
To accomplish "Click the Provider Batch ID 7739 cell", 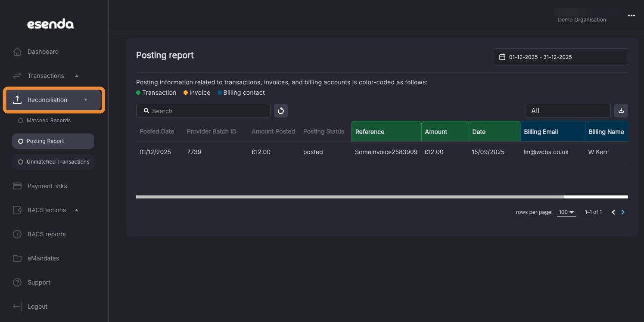I will click(194, 152).
